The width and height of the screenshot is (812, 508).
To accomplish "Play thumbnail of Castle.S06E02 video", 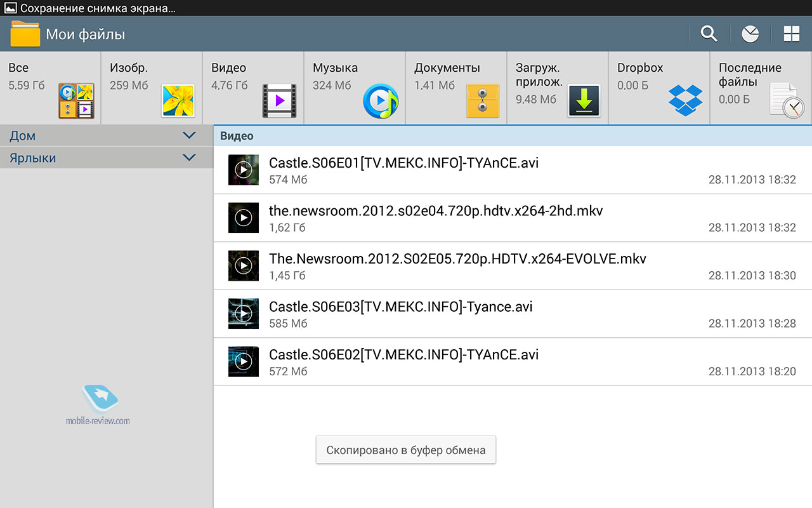I will [x=244, y=362].
